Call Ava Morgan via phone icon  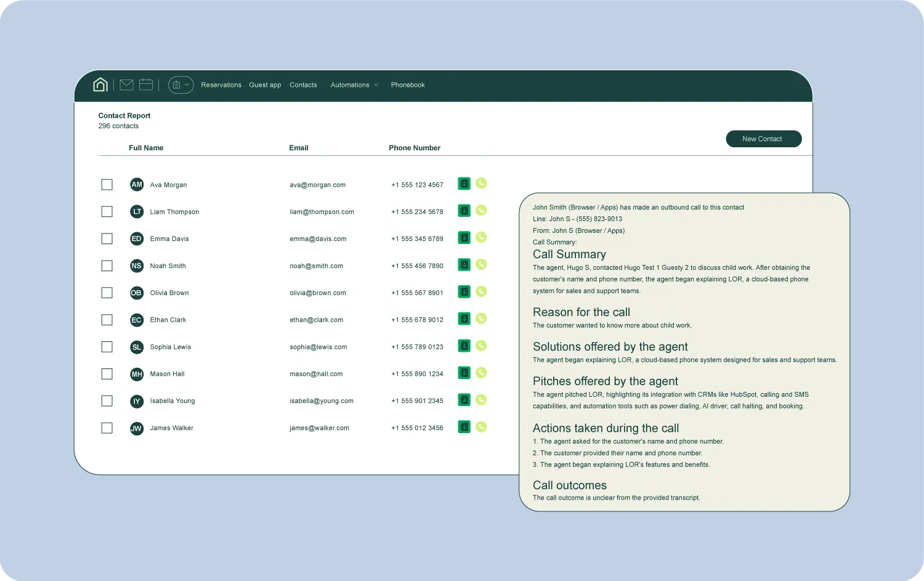click(482, 183)
